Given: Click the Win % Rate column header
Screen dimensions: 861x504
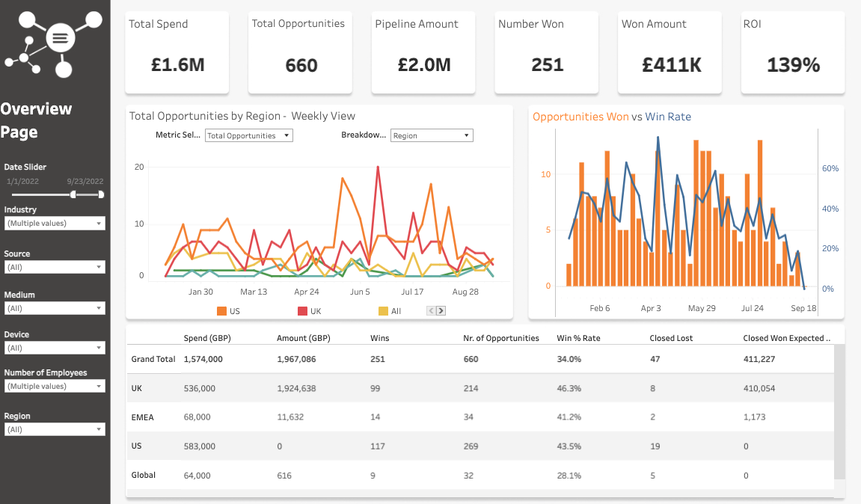Looking at the screenshot, I should pos(578,338).
